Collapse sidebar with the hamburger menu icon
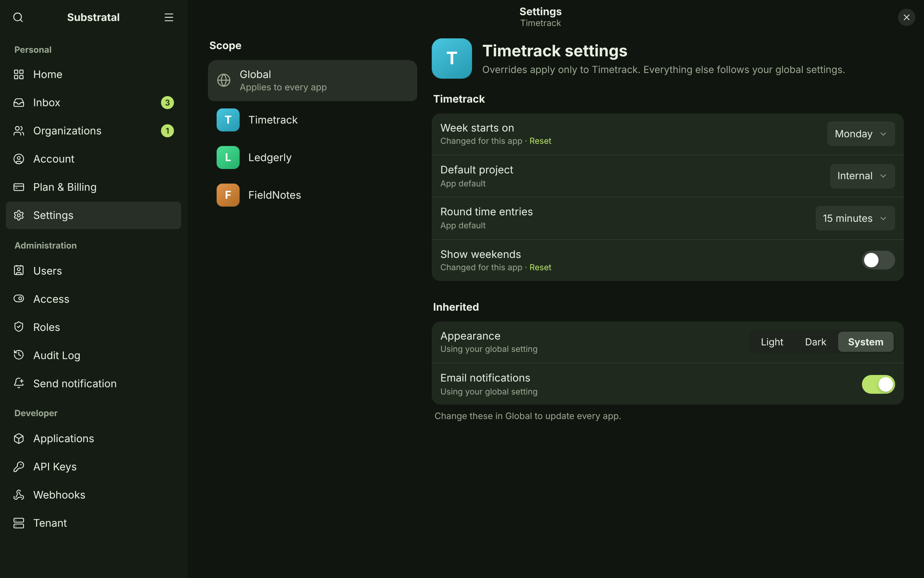 (x=169, y=17)
